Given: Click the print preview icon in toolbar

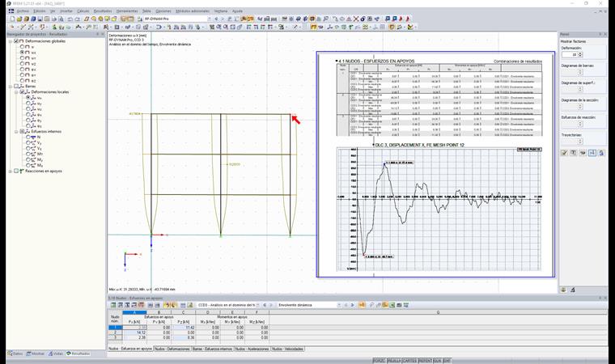Looking at the screenshot, I should click(x=61, y=19).
